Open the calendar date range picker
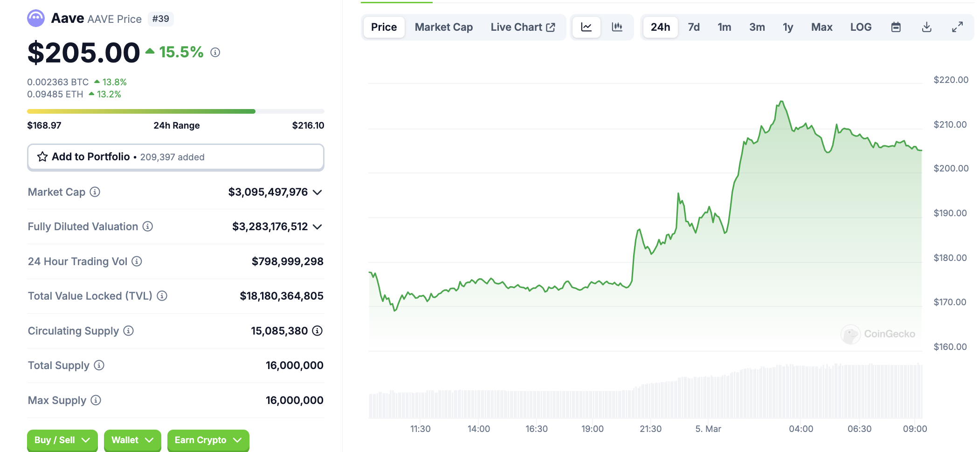Viewport: 980px width, 452px height. [896, 27]
